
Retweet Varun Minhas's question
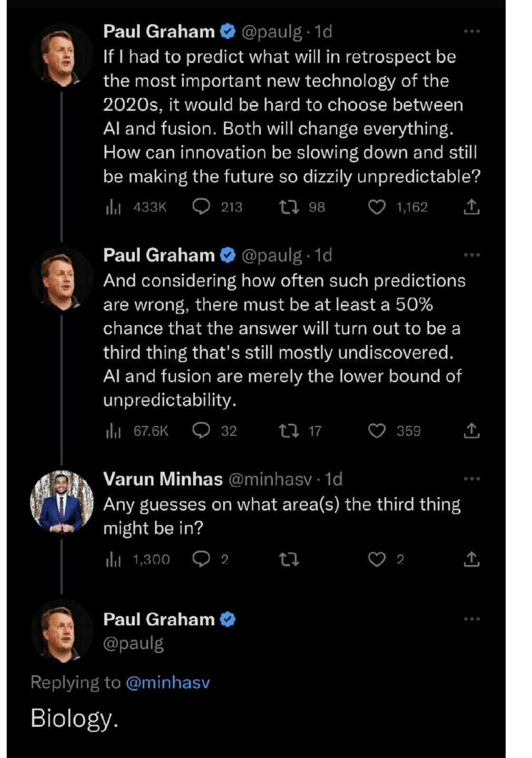(x=289, y=559)
